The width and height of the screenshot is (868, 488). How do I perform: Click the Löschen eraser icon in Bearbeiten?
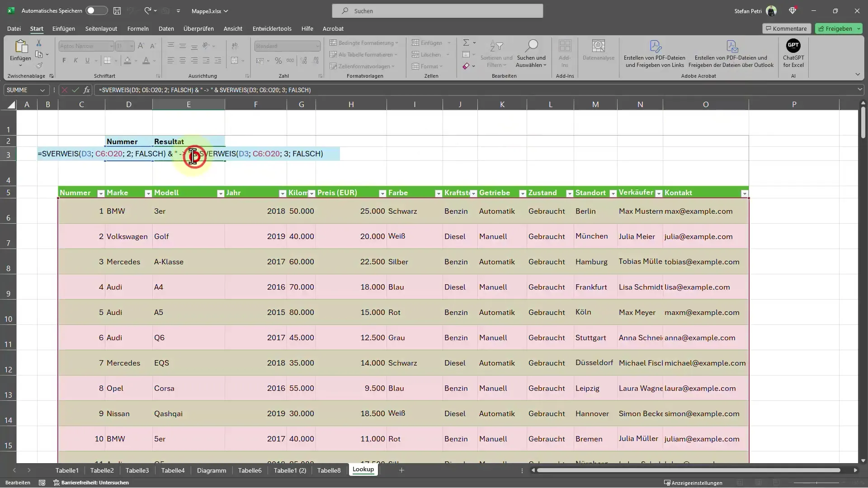(x=466, y=66)
